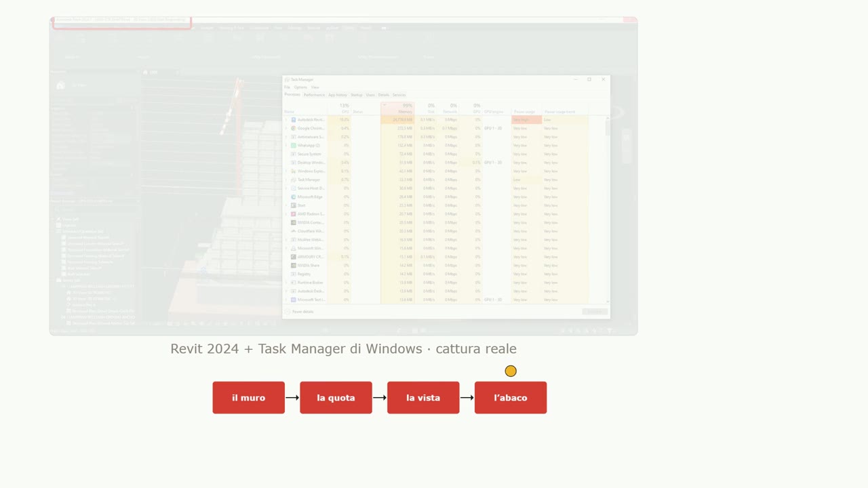Viewport: 868px width, 488px height.
Task: Click the WhatsApp process icon
Action: point(293,145)
